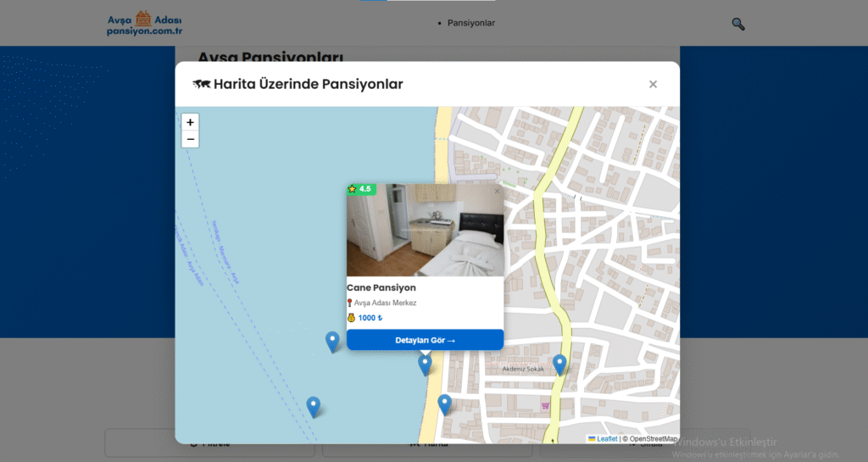This screenshot has width=868, height=462.
Task: Open the OpenStreetMap attribution link
Action: 653,438
